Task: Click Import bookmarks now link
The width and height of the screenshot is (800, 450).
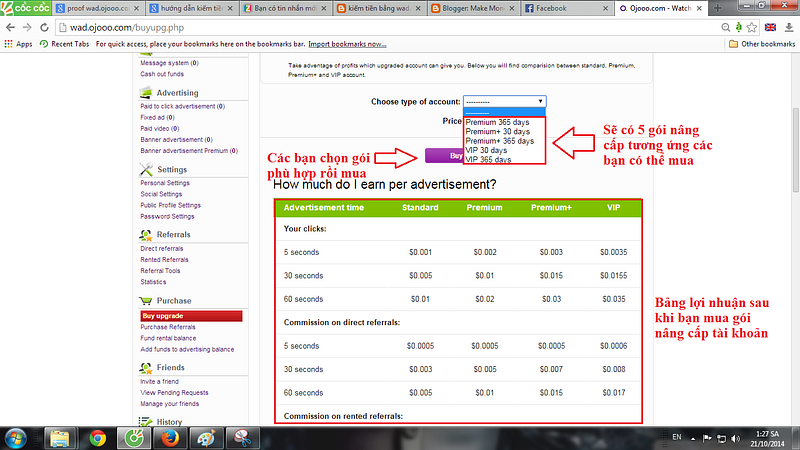Action: click(347, 44)
